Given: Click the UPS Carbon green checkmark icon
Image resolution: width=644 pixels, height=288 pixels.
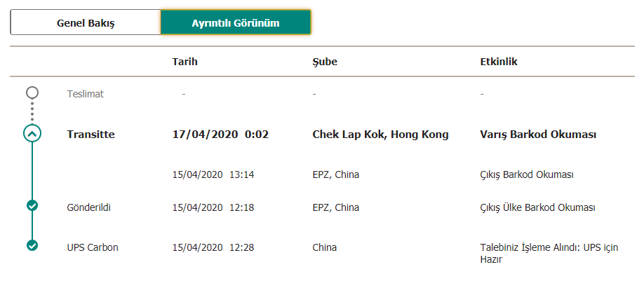Looking at the screenshot, I should point(32,245).
